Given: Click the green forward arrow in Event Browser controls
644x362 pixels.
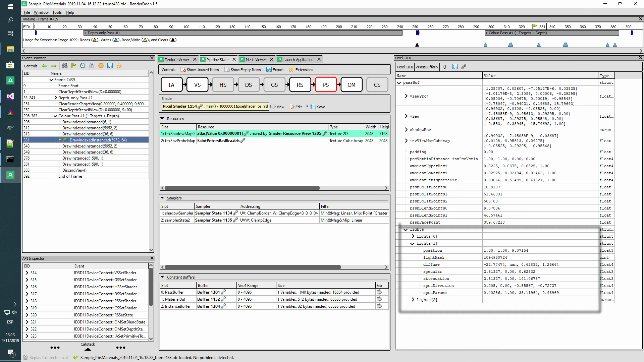Looking at the screenshot, I should 53,66.
